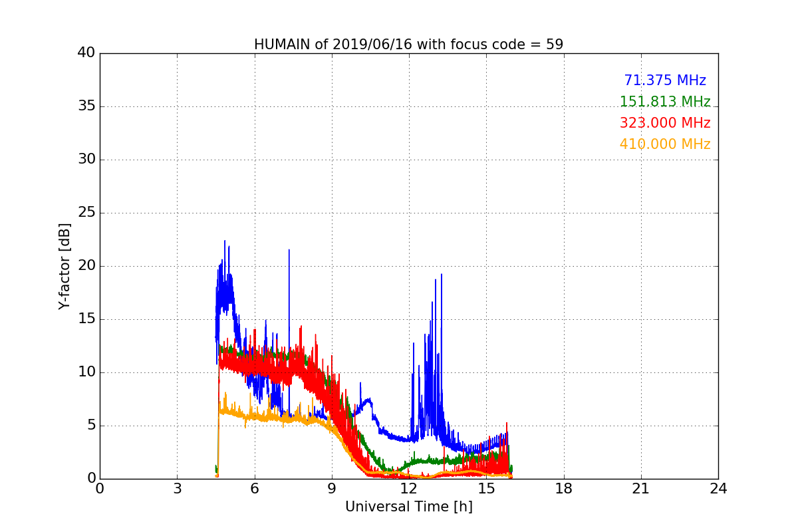Screen dimensions: 798x532
Task: Click the 25 tick on Y axis
Action: click(x=86, y=213)
